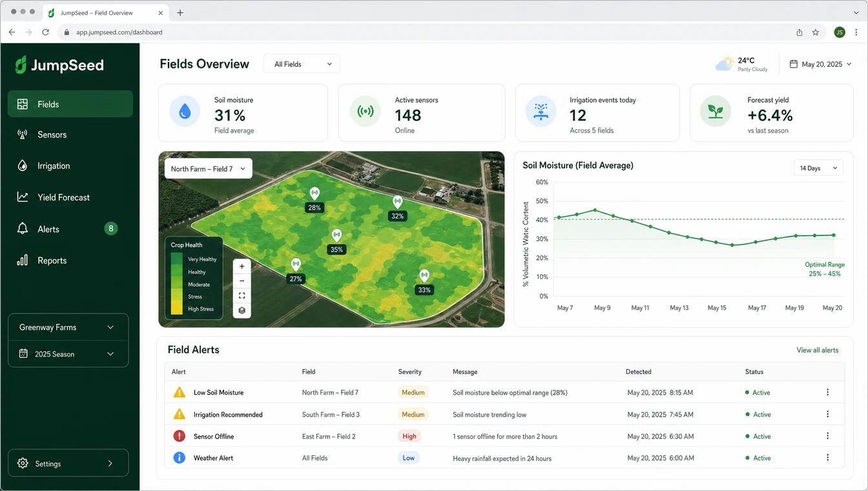Click the Moderate legend swatch
868x491 pixels.
point(176,284)
